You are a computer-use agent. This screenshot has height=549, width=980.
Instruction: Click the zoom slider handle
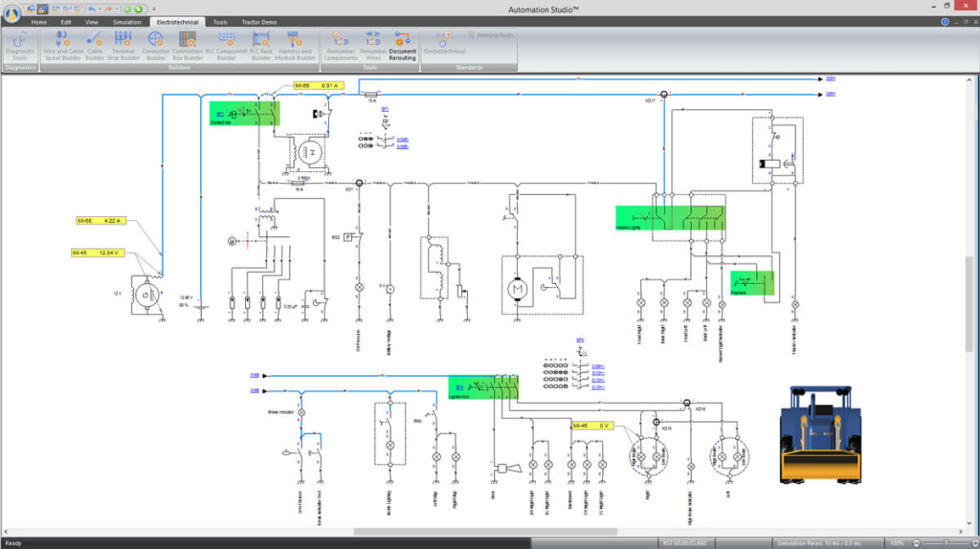click(946, 543)
